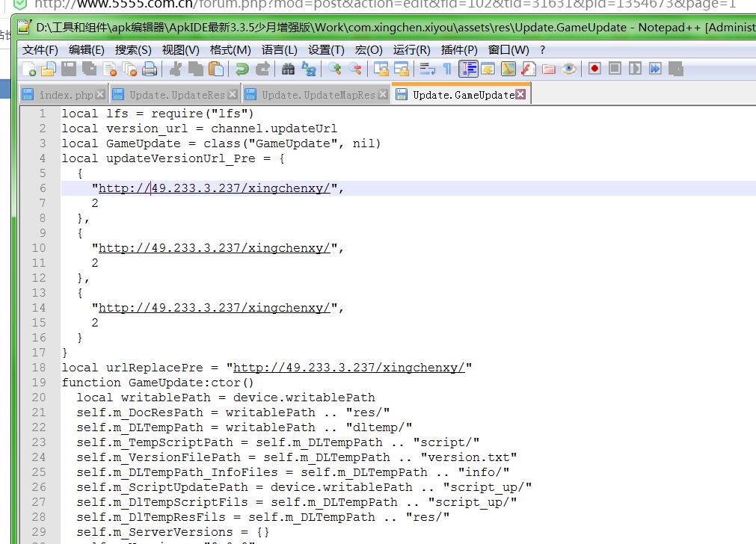Click the Monitoring eye icon

pos(570,69)
